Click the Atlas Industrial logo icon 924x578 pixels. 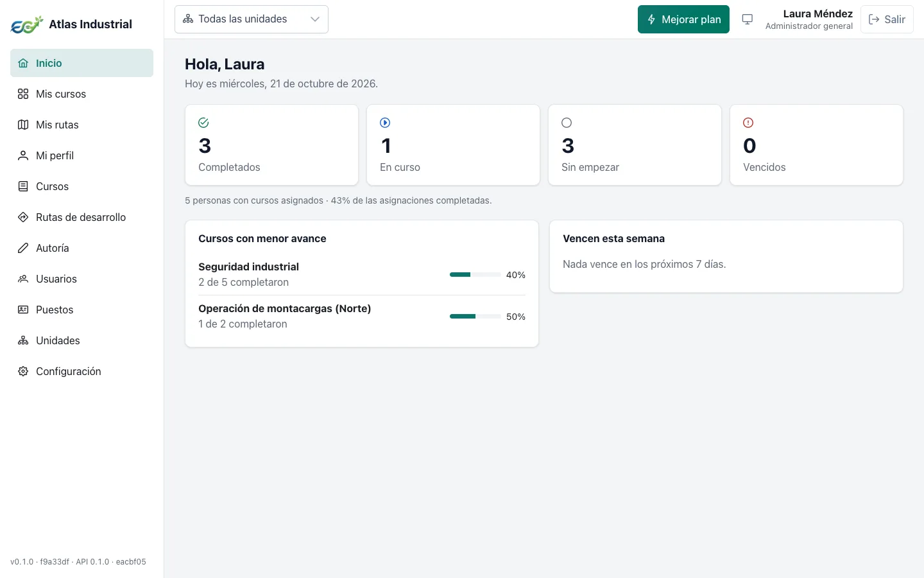tap(27, 24)
